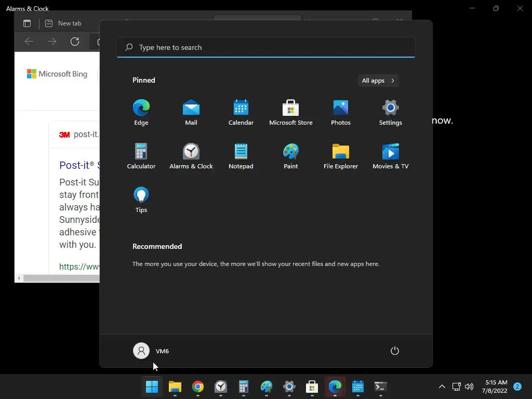Open Calendar from the taskbar
The height and width of the screenshot is (399, 532).
point(358,387)
